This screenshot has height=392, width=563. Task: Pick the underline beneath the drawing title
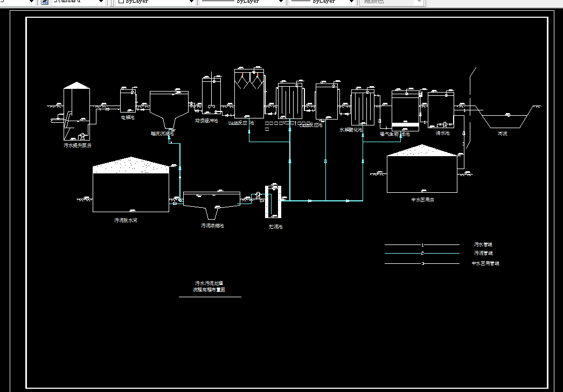(x=210, y=297)
